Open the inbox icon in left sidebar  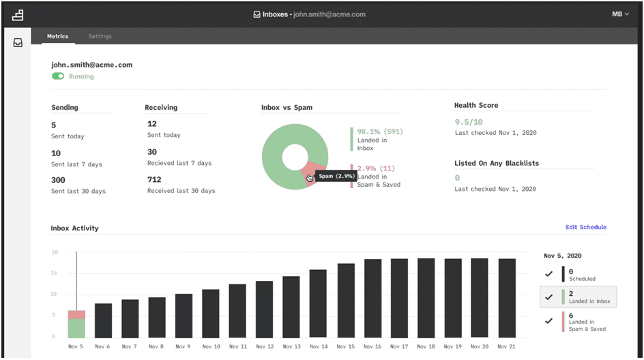18,43
